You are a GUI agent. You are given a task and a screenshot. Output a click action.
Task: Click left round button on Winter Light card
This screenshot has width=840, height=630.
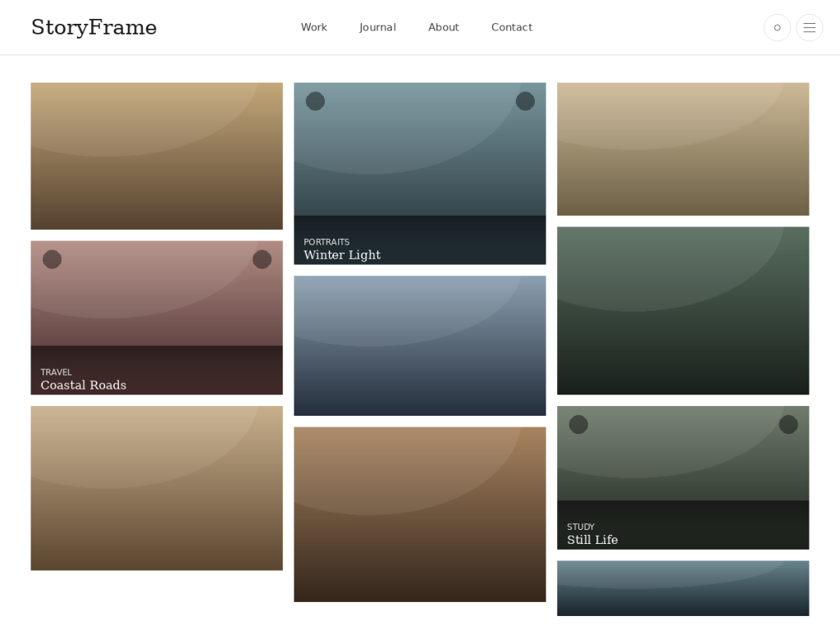coord(315,101)
